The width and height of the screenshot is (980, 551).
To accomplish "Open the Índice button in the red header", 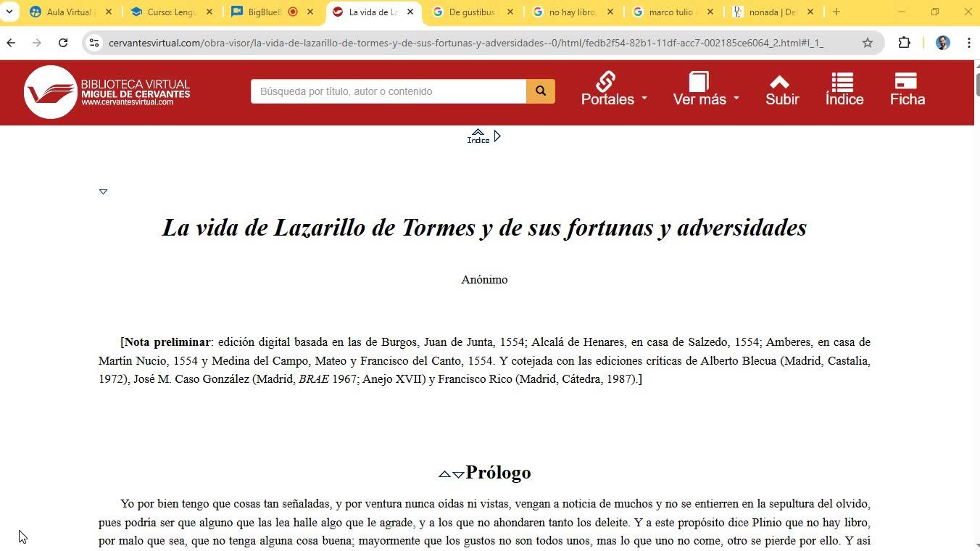I will (844, 91).
